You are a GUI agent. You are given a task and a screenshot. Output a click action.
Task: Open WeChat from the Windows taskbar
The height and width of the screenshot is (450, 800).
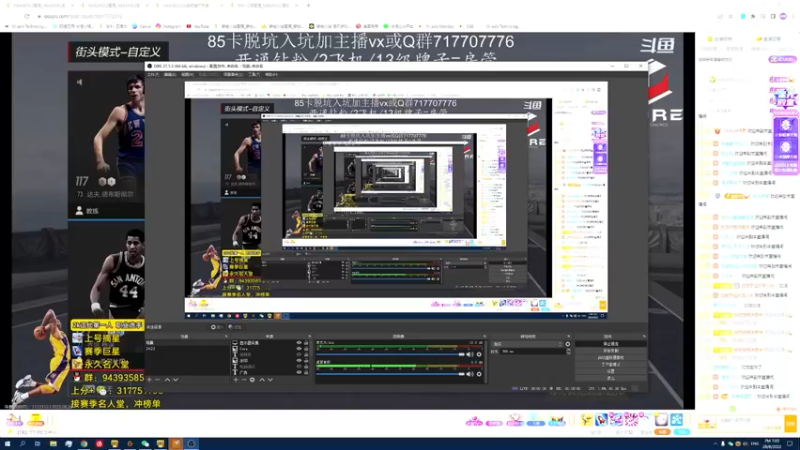(x=145, y=444)
